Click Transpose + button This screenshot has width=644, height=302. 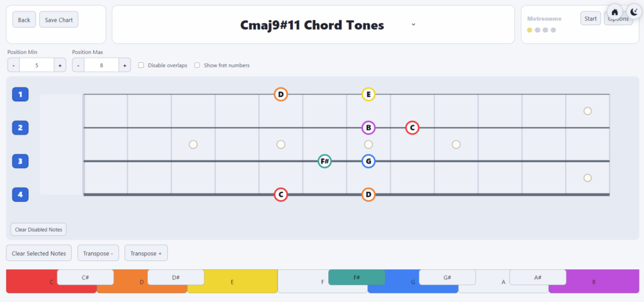pos(146,253)
